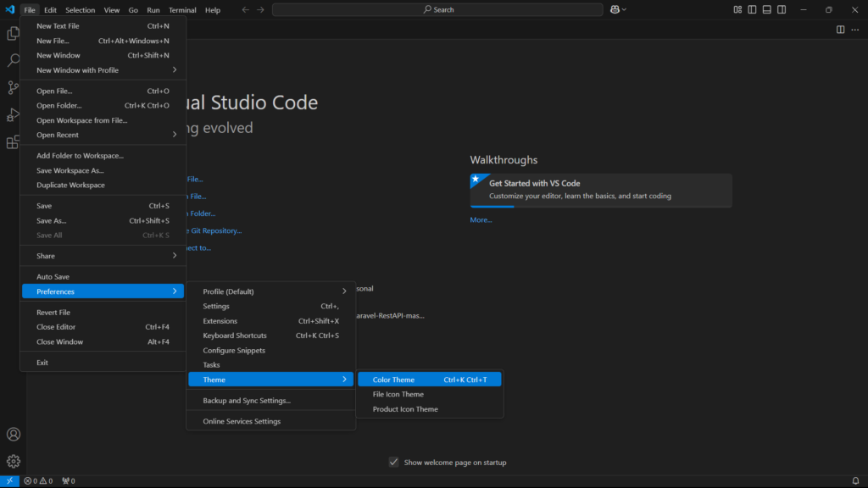Click the More... walkthroughs link
The image size is (868, 488).
[x=481, y=219]
